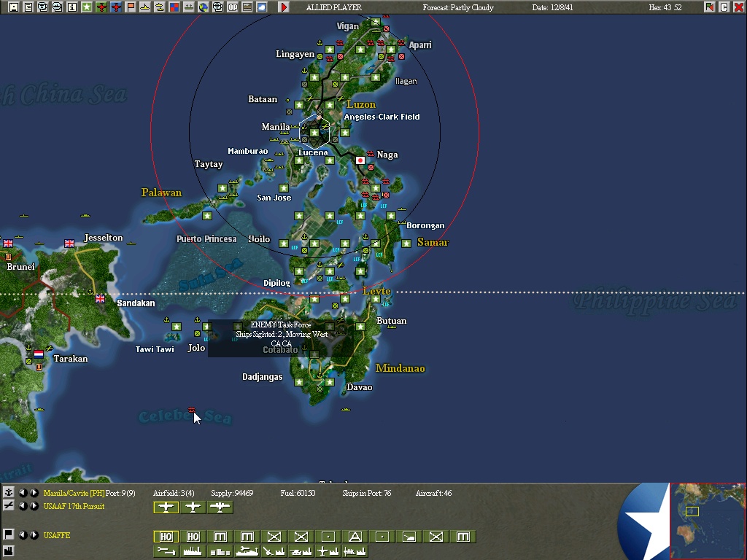Click the save game disk icon
The width and height of the screenshot is (747, 560).
pyautogui.click(x=14, y=7)
